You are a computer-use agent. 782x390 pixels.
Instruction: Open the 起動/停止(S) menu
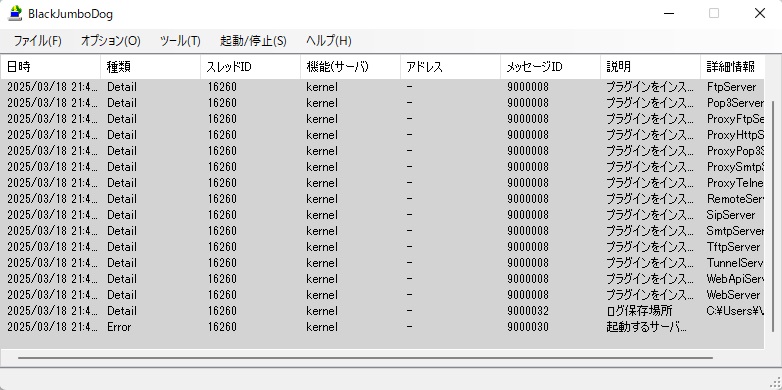(253, 41)
